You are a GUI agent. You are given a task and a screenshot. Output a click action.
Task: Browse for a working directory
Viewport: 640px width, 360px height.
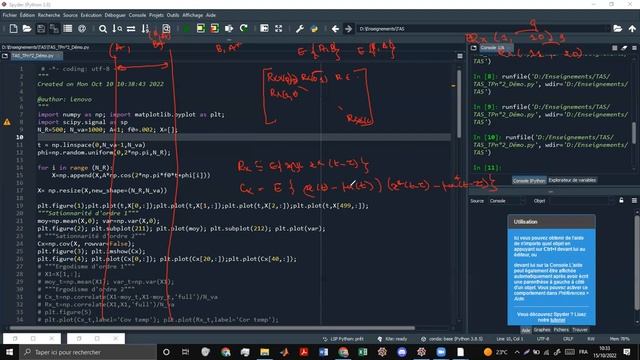pos(618,29)
